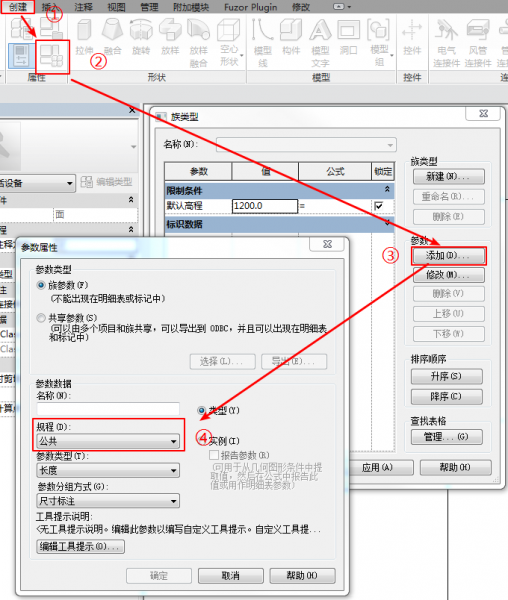
Task: Click the 电气连接件 electrical connector icon
Action: click(x=446, y=43)
